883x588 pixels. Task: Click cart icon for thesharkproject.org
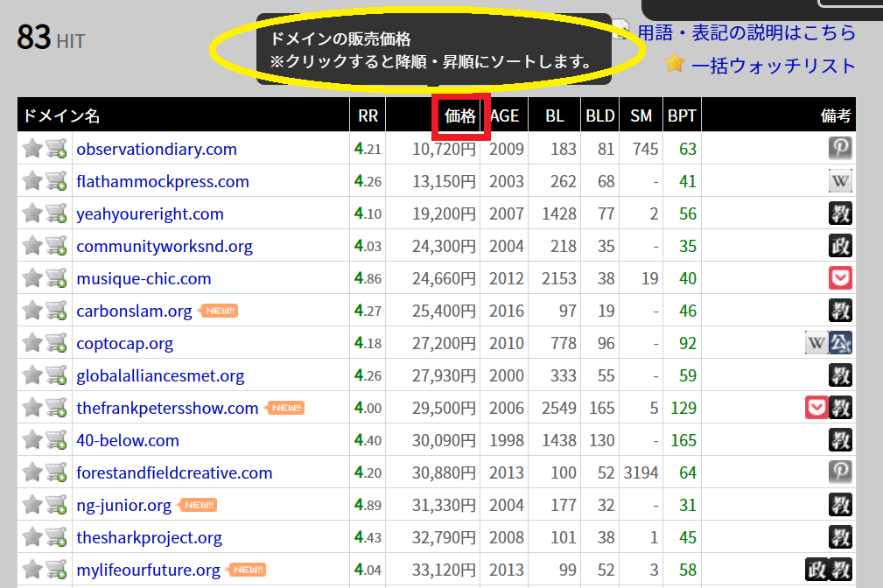pyautogui.click(x=57, y=537)
